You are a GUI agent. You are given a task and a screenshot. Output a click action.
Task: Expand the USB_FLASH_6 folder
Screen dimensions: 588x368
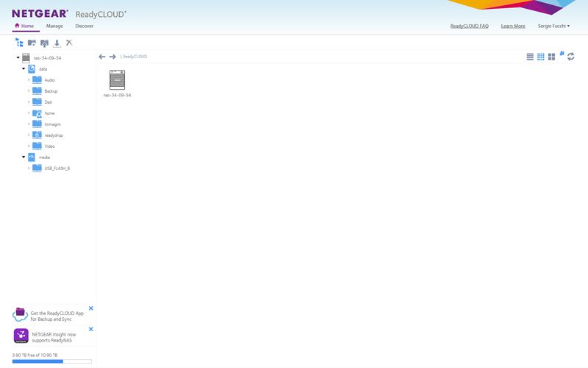pyautogui.click(x=29, y=169)
